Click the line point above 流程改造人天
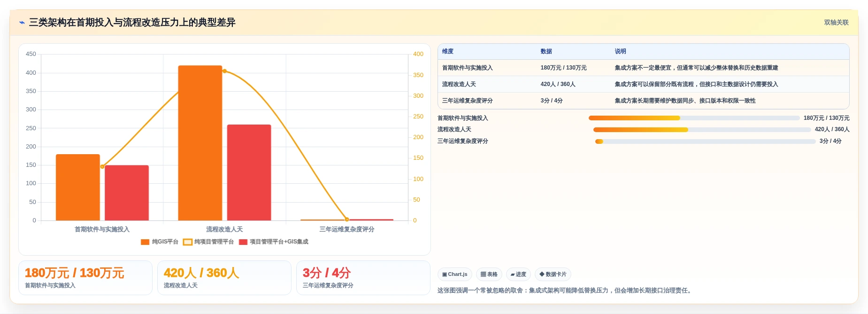Image resolution: width=868 pixels, height=314 pixels. coord(224,71)
